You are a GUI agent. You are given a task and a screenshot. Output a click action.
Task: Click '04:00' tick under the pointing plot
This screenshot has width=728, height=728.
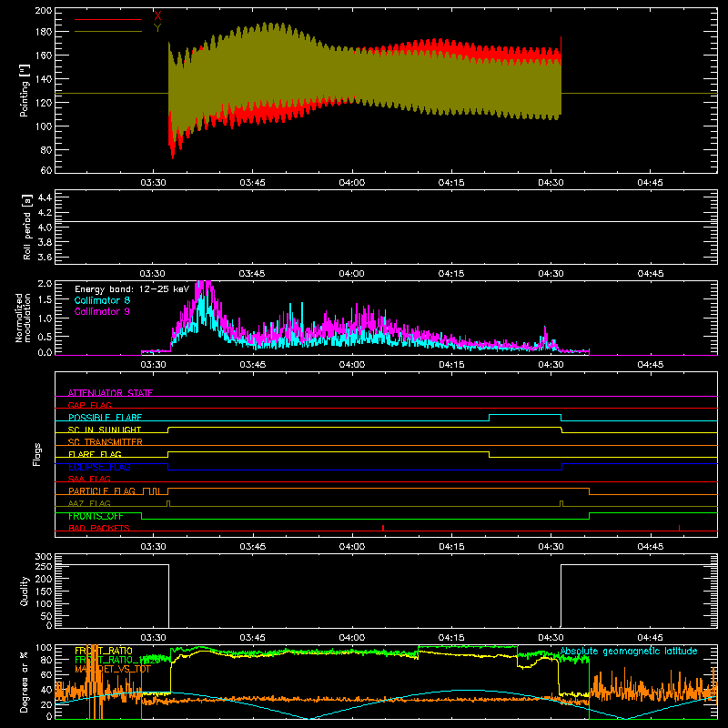(352, 183)
